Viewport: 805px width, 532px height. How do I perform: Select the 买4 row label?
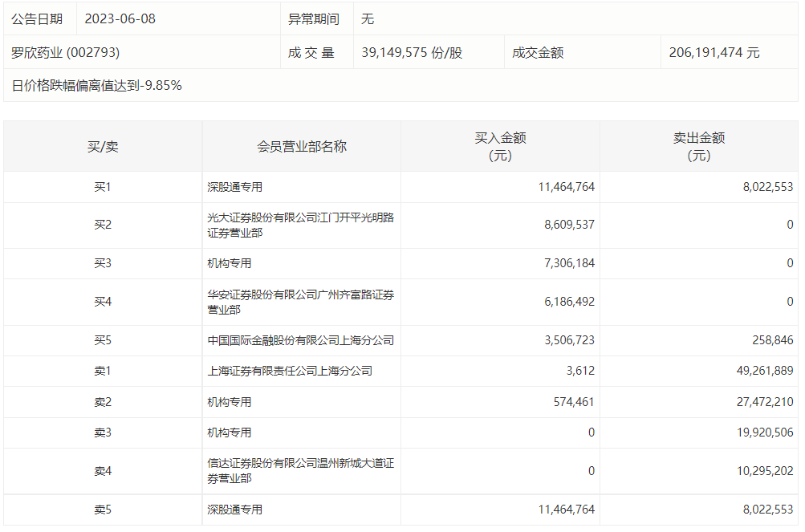coord(103,302)
